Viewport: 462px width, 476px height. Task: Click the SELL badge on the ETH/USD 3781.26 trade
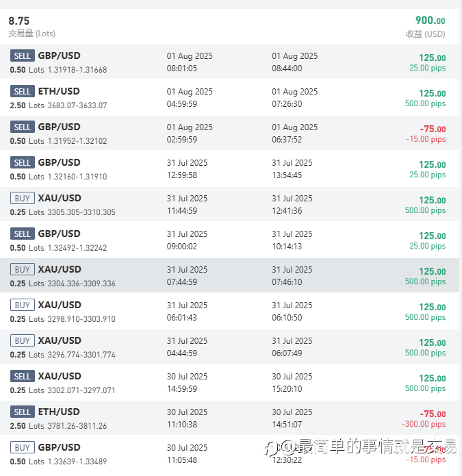pyautogui.click(x=23, y=412)
